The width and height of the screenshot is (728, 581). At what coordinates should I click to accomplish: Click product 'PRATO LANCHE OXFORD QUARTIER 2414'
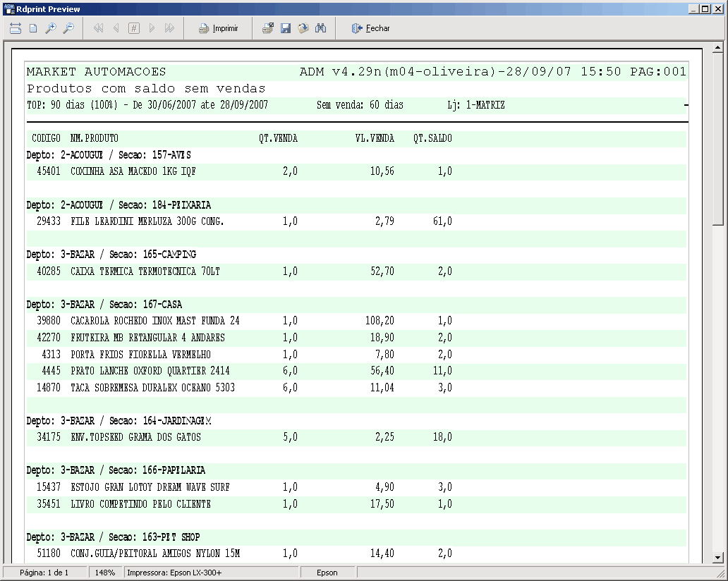click(150, 371)
